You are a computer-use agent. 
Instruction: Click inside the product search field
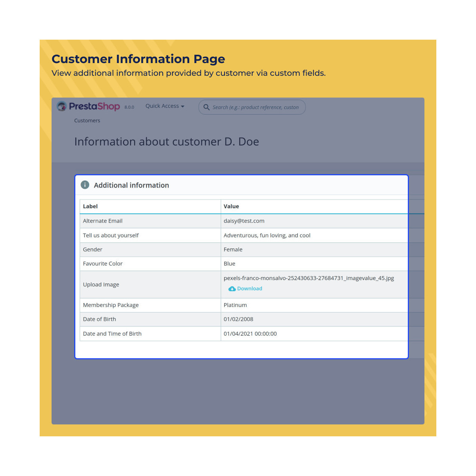point(256,107)
